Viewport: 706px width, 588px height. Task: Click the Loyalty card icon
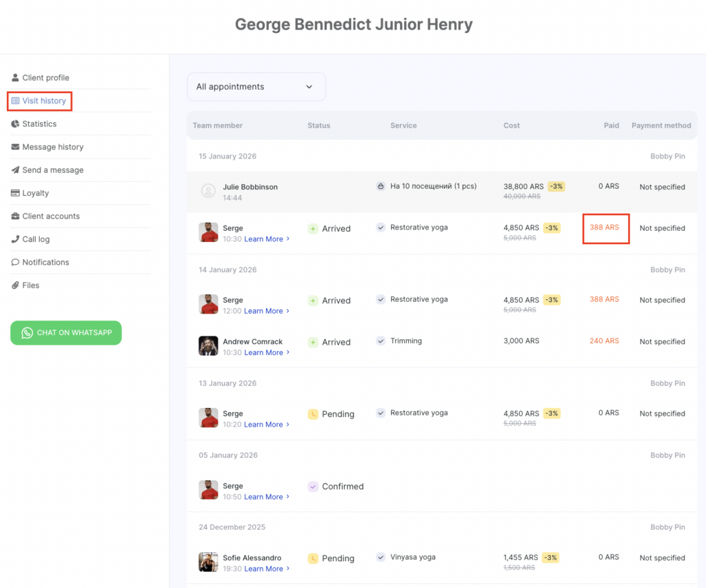15,193
